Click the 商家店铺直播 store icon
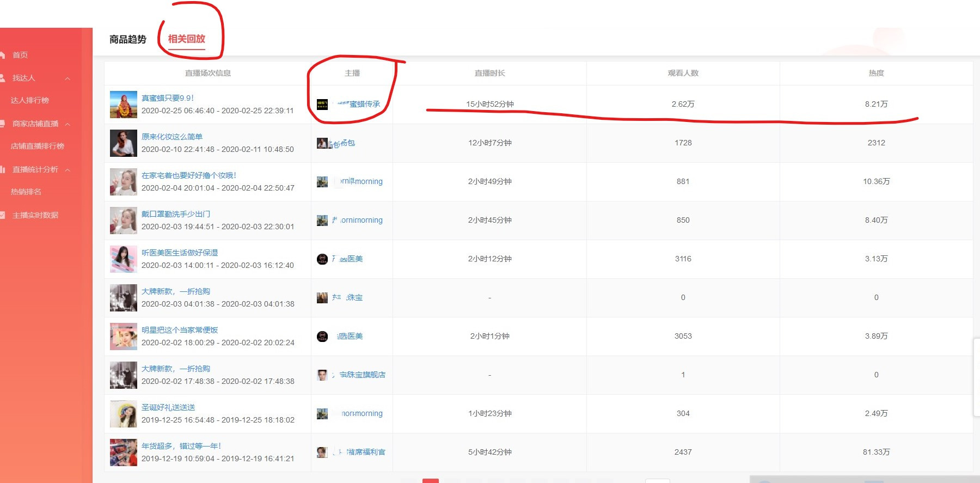980x483 pixels. coord(3,124)
